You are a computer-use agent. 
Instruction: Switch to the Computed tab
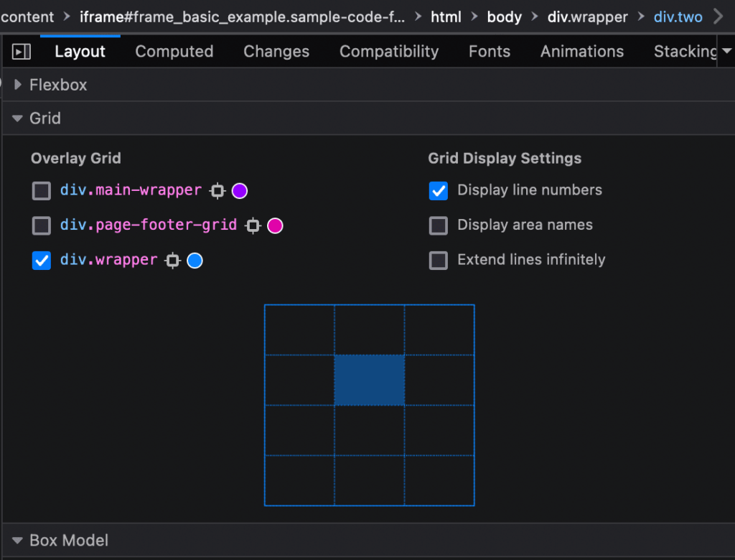tap(174, 51)
